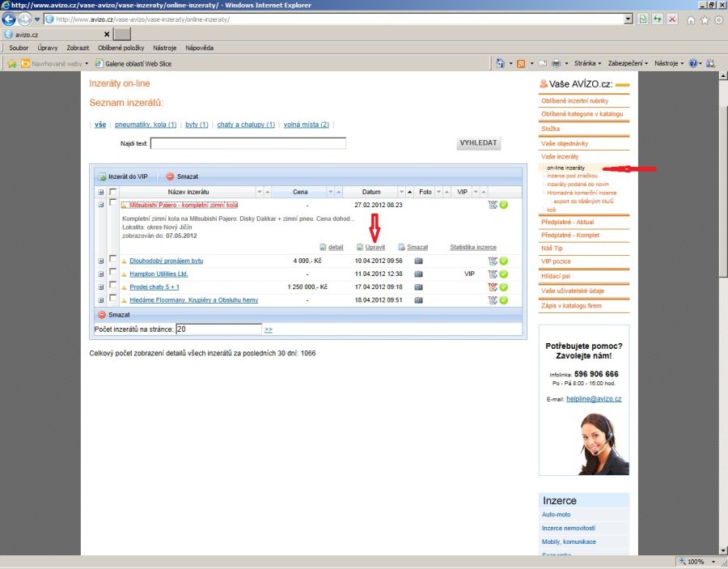
Task: Check the box for Mitsubishi Pajero ad
Action: click(112, 202)
